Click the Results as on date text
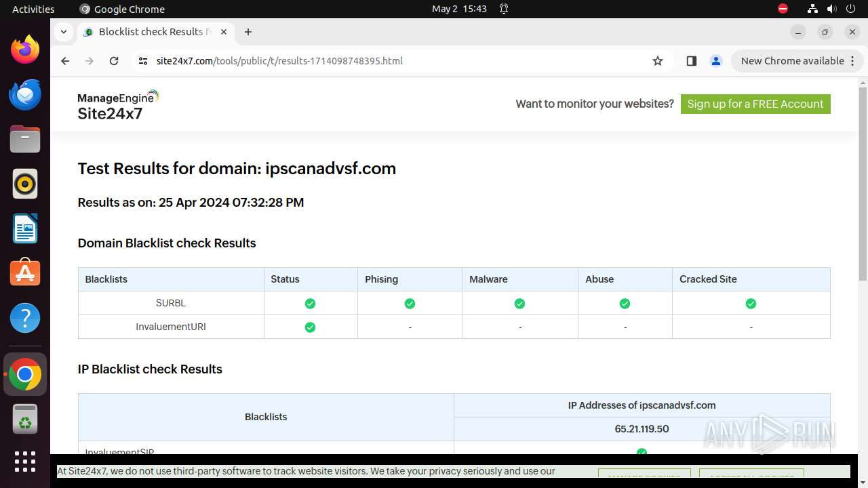Image resolution: width=868 pixels, height=488 pixels. pyautogui.click(x=191, y=203)
